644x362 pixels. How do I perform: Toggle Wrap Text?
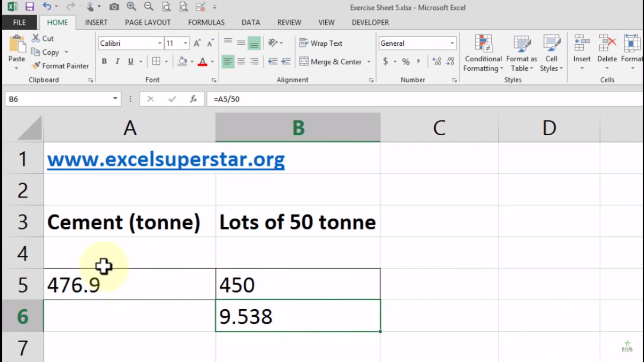(x=321, y=43)
